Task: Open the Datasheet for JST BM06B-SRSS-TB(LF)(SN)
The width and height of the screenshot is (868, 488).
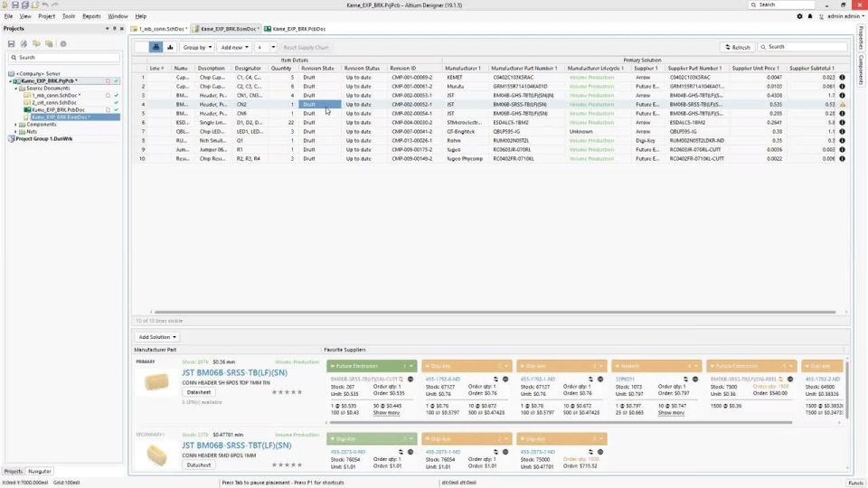Action: (199, 392)
